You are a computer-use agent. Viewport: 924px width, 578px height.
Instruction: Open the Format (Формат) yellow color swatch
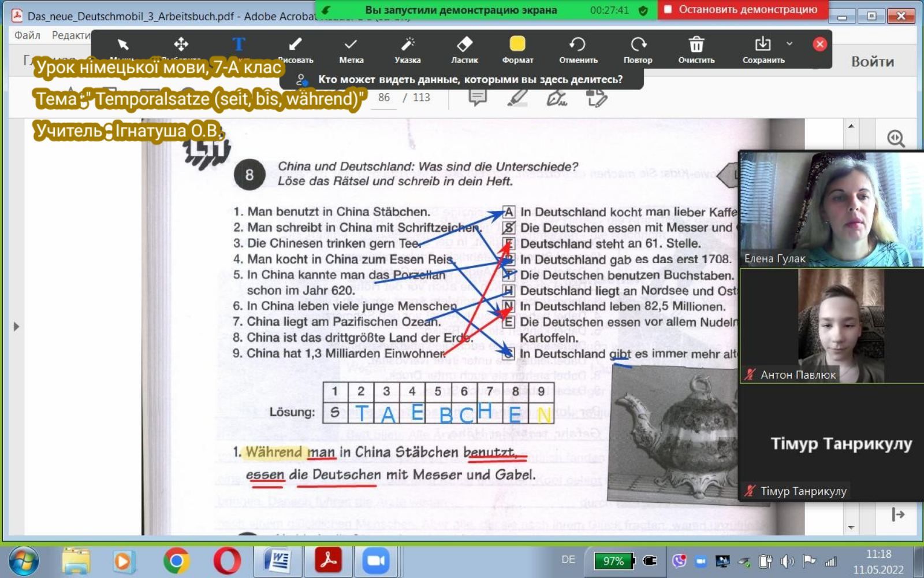pos(517,45)
